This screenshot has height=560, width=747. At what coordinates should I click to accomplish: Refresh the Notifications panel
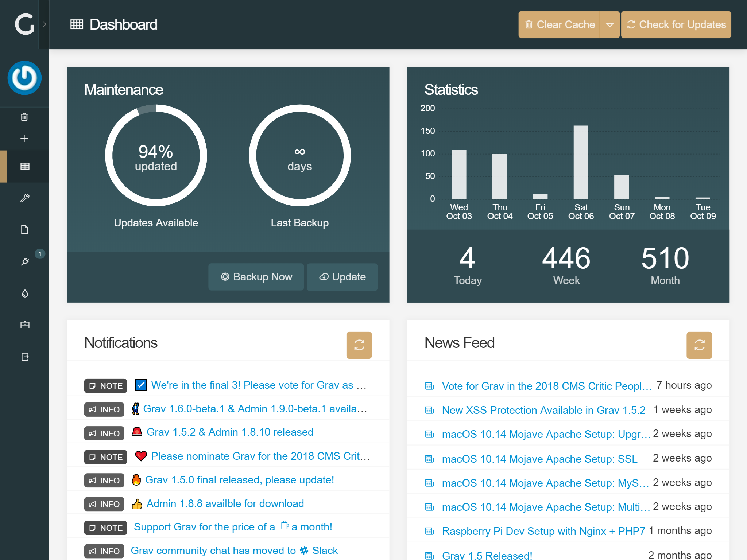point(359,345)
